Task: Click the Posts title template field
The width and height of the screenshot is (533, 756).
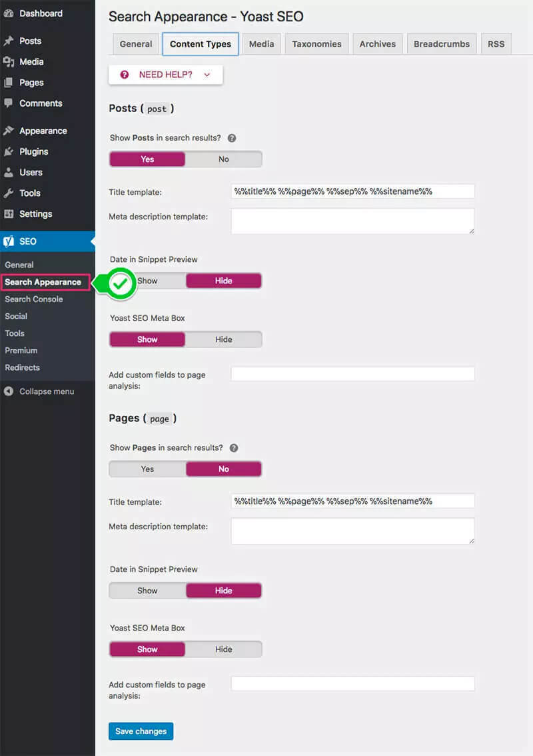Action: tap(352, 191)
